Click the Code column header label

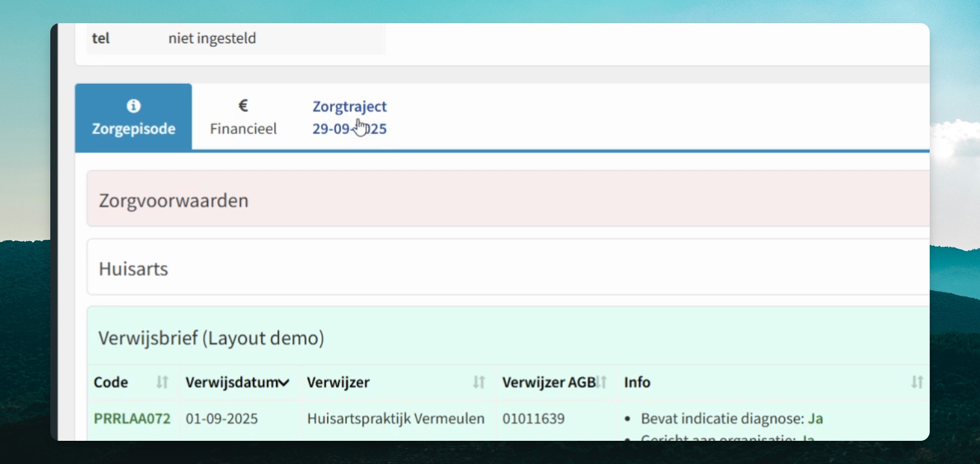tap(111, 382)
